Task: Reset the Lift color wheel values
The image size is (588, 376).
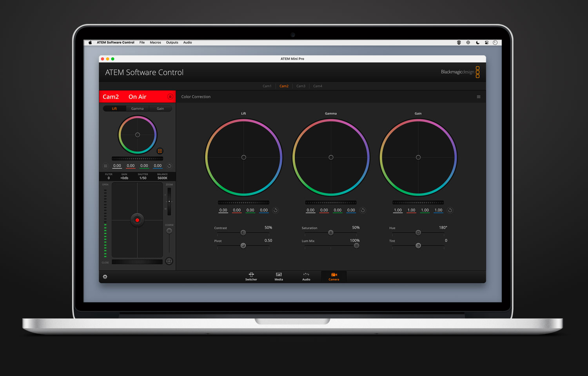Action: coord(276,210)
